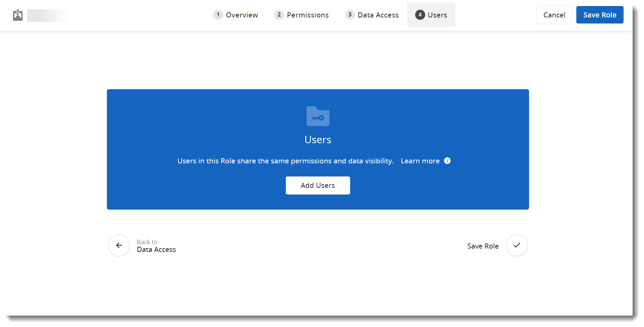Click the step 2 number badge
This screenshot has width=644, height=327.
tap(279, 15)
